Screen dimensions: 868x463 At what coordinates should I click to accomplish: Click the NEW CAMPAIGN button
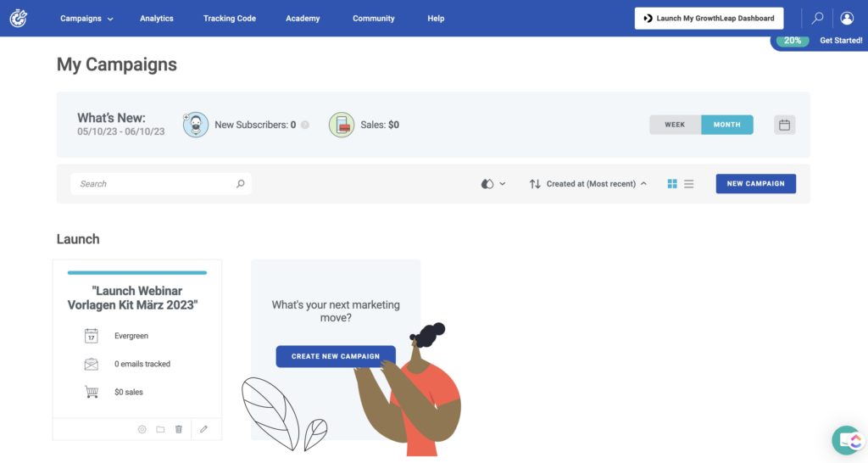(755, 184)
